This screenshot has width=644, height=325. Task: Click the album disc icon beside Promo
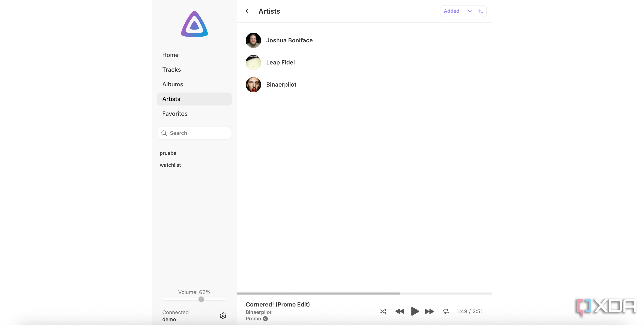pyautogui.click(x=265, y=319)
